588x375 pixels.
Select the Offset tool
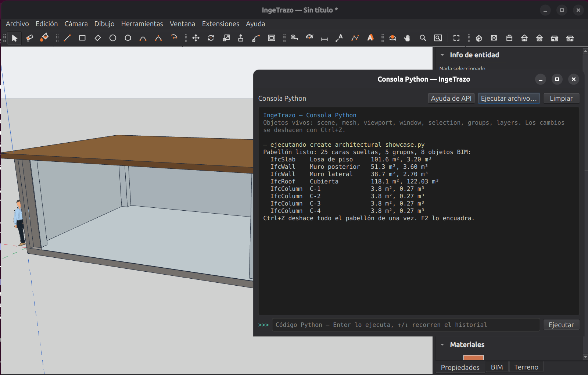(272, 38)
